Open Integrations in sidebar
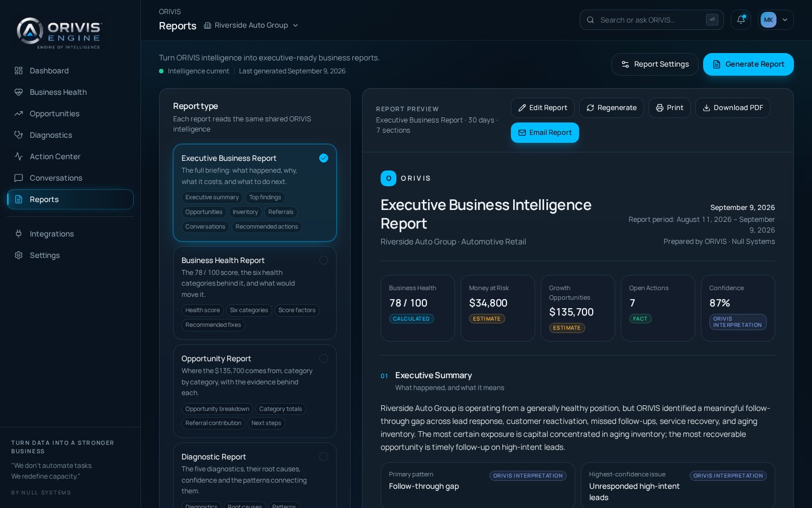This screenshot has width=812, height=508. pyautogui.click(x=70, y=234)
